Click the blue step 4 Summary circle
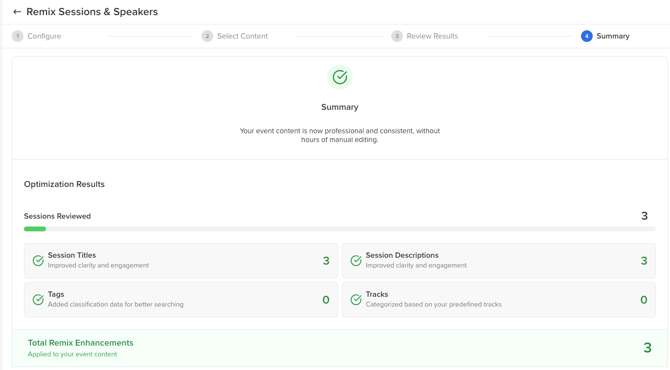The width and height of the screenshot is (670, 370). point(587,36)
